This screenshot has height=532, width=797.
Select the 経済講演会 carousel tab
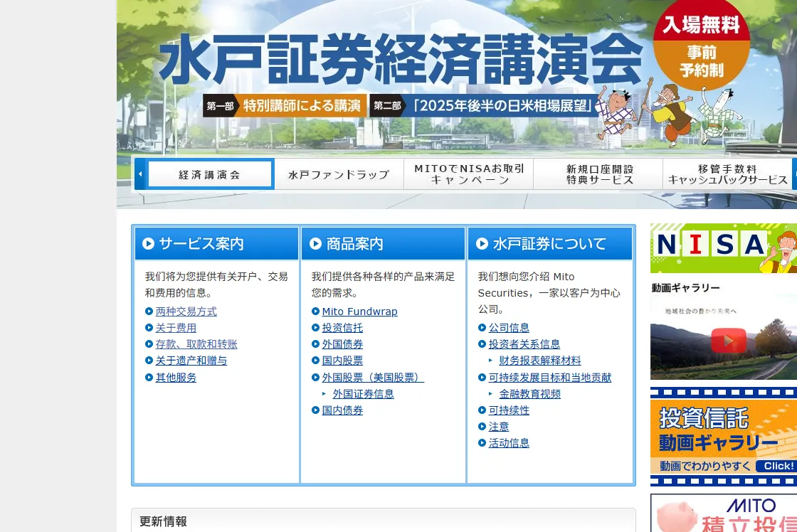coord(210,174)
